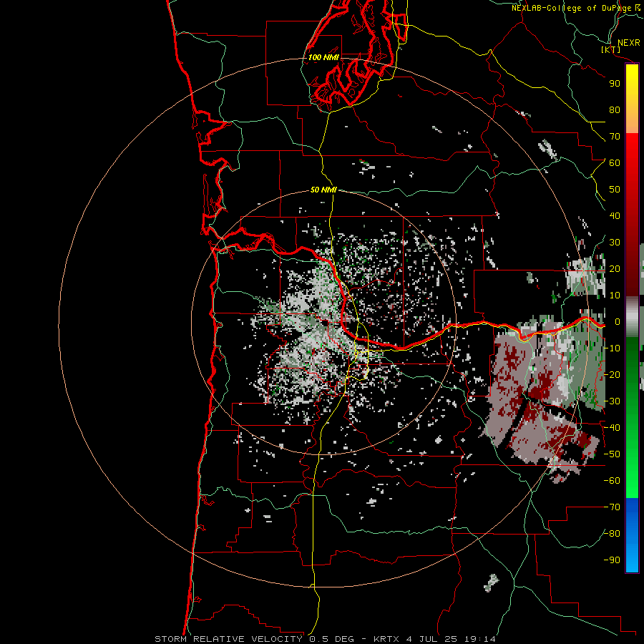Image resolution: width=644 pixels, height=644 pixels.
Task: Click the positive 10 scale label
Action: tap(615, 296)
